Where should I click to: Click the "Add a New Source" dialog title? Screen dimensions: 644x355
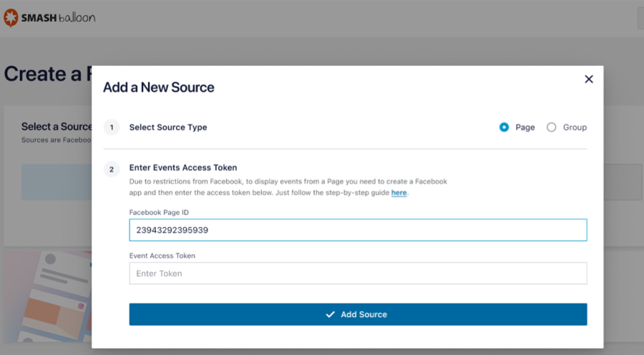point(159,87)
